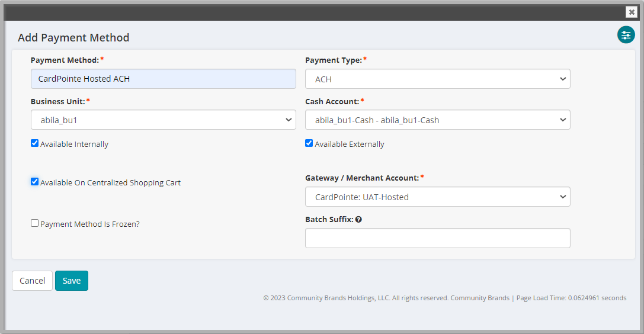Close the Add Payment Method dialog
The height and width of the screenshot is (334, 644).
pos(632,12)
